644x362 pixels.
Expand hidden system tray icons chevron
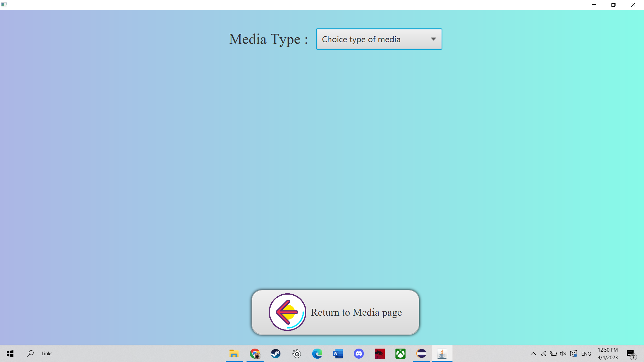[533, 354]
